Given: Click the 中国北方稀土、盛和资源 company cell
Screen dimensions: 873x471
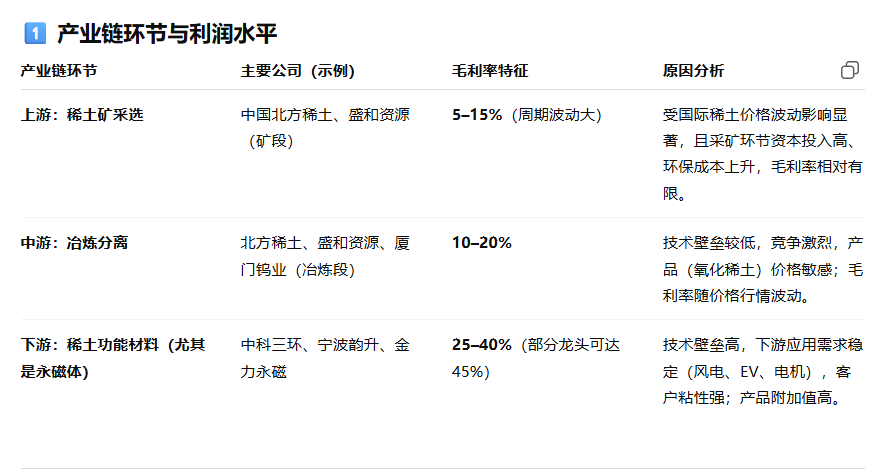Looking at the screenshot, I should tap(325, 128).
